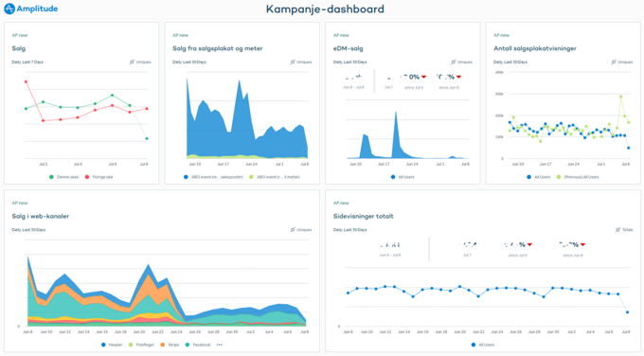Open the eDM-salg chart title

click(348, 48)
